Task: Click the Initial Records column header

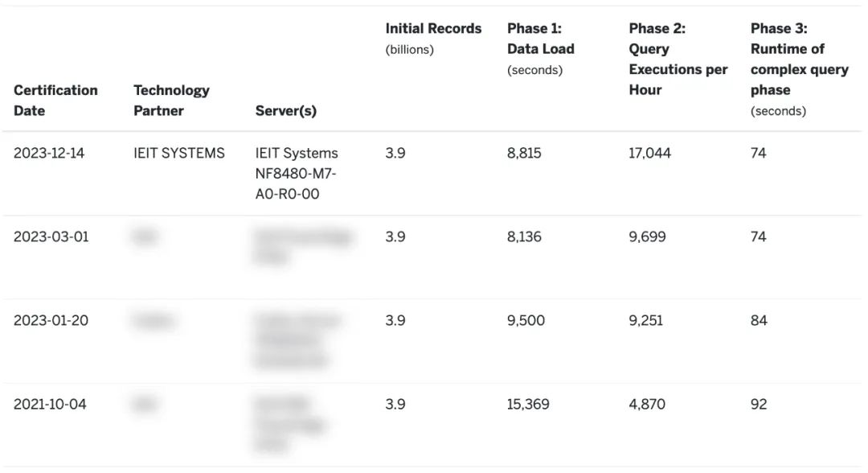Action: tap(433, 29)
